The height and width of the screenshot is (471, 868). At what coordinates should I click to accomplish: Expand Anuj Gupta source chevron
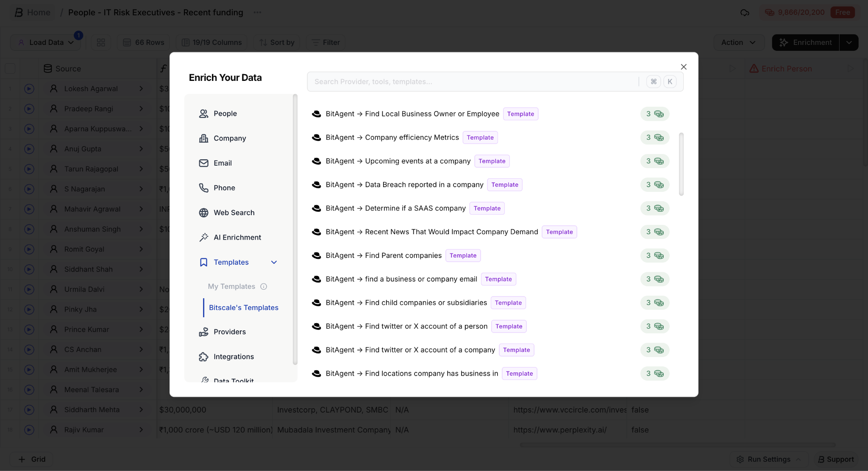[141, 149]
